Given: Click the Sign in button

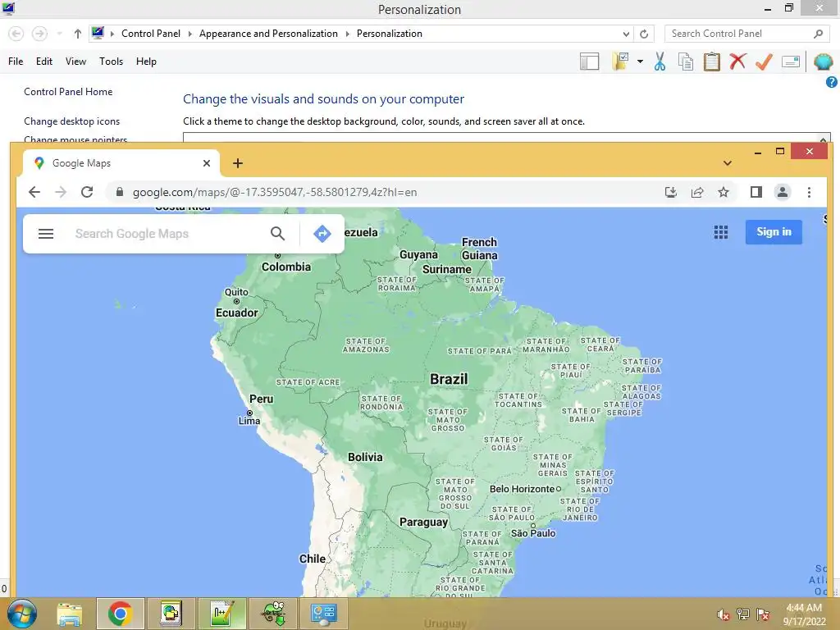Looking at the screenshot, I should 774,232.
